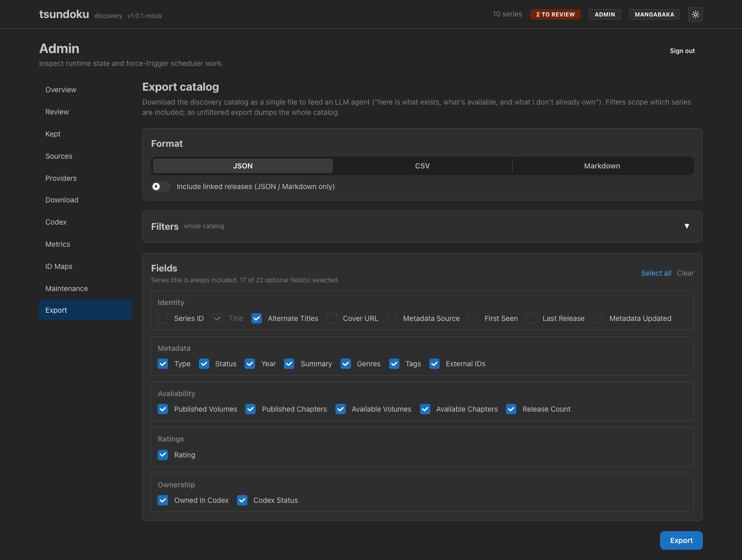
Task: Click the ADMIN header button
Action: click(x=605, y=14)
